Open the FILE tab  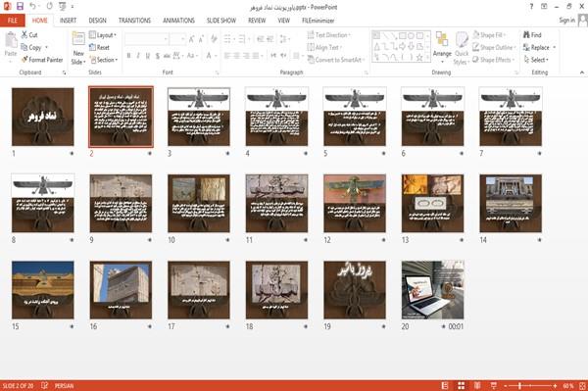(13, 21)
